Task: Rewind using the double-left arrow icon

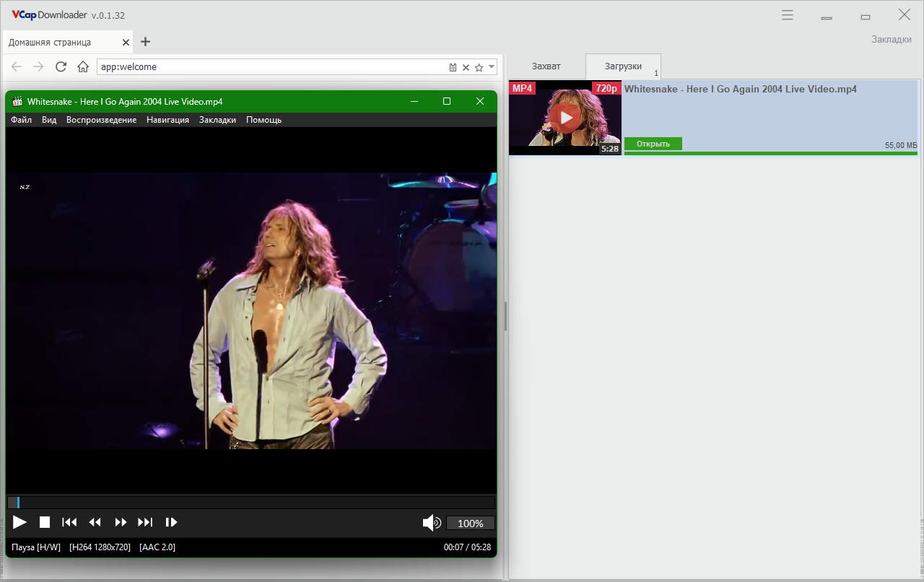Action: pos(95,522)
